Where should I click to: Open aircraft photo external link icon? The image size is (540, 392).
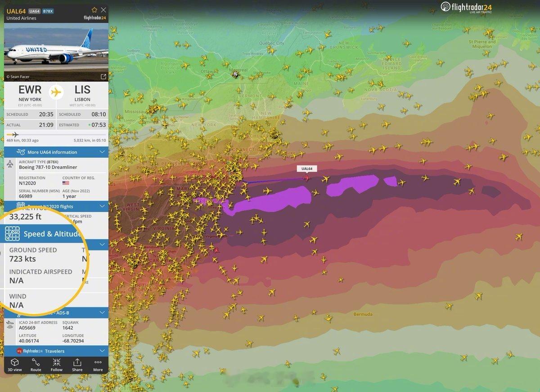[x=103, y=77]
